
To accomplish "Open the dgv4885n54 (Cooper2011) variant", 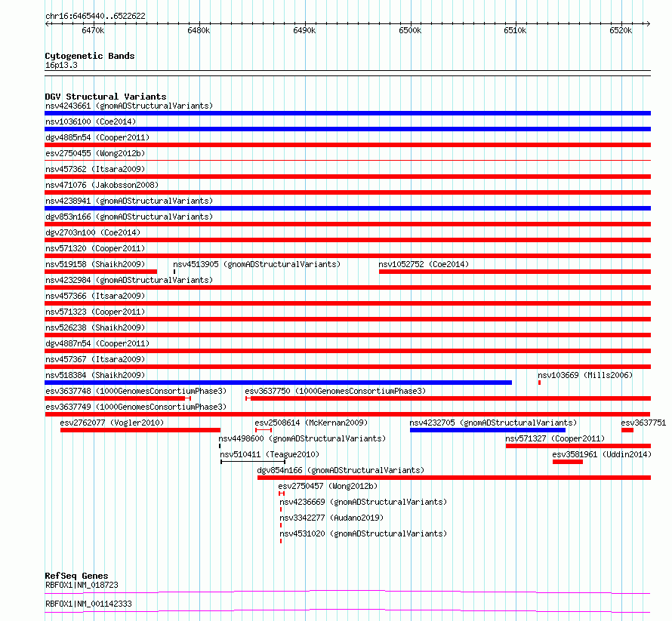I will point(97,137).
